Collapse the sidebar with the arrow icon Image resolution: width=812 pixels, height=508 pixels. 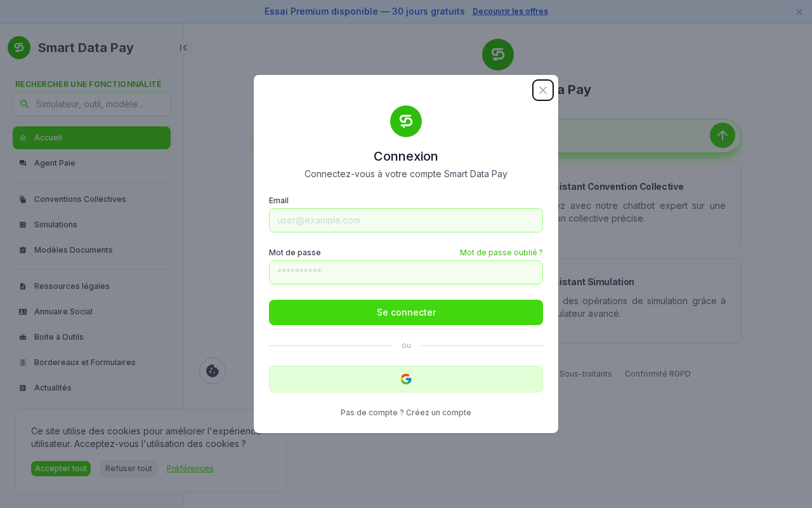[183, 48]
